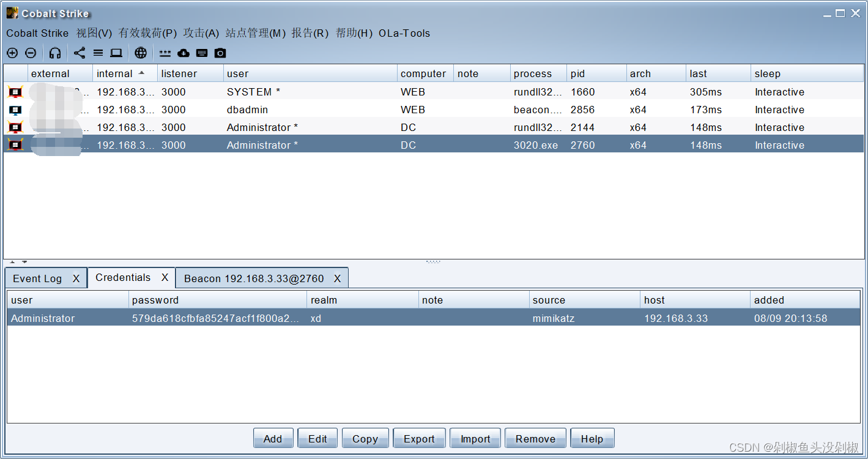The image size is (868, 459).
Task: Open the 帮助(H) menu
Action: click(x=354, y=33)
